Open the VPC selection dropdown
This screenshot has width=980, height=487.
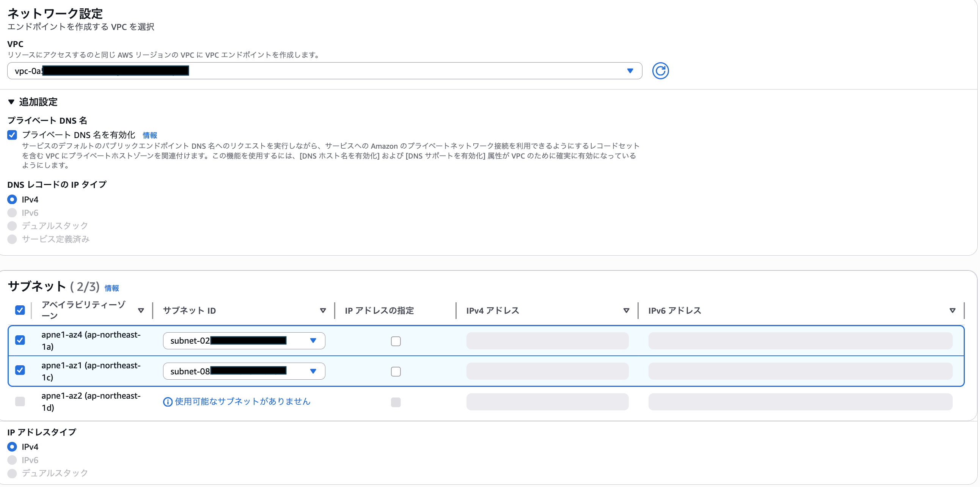(x=630, y=71)
